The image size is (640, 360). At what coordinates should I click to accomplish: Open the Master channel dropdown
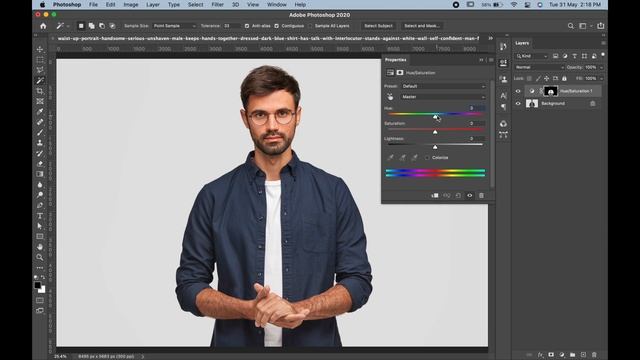444,97
